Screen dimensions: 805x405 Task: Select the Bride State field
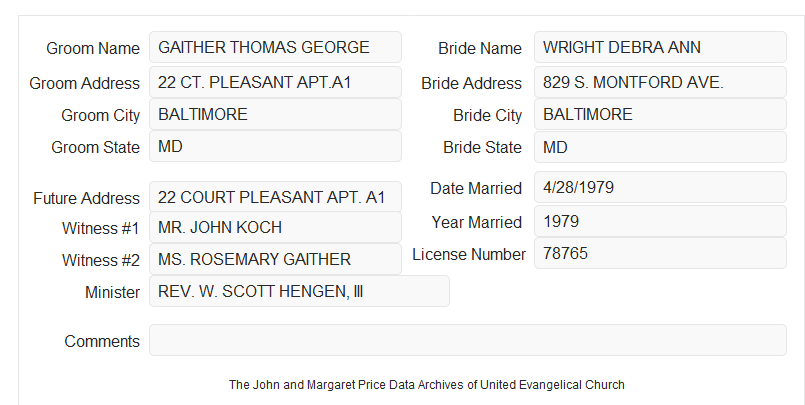[660, 147]
